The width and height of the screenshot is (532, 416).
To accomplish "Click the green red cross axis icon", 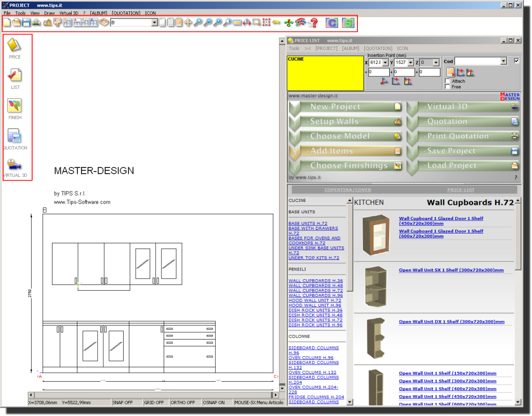I will pos(288,23).
